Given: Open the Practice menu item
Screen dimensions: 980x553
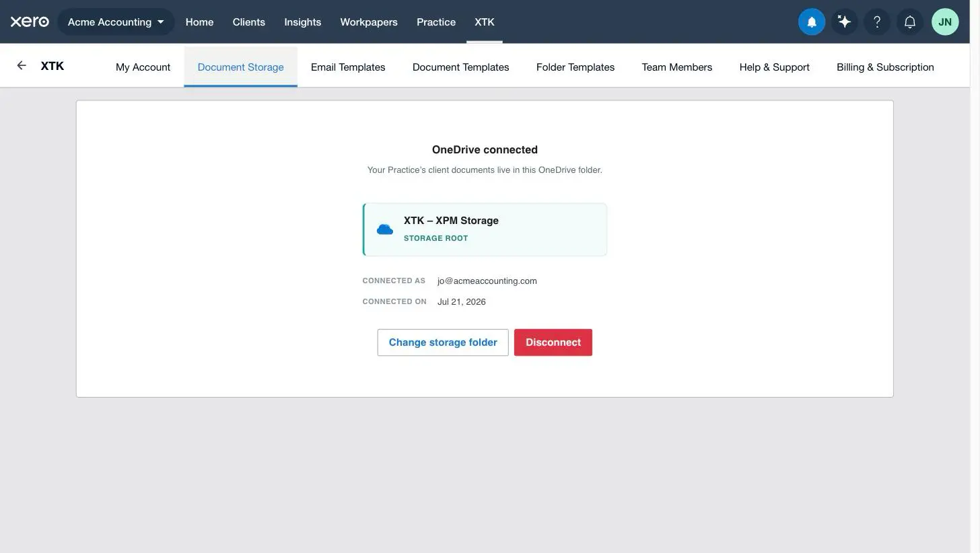Looking at the screenshot, I should 436,22.
